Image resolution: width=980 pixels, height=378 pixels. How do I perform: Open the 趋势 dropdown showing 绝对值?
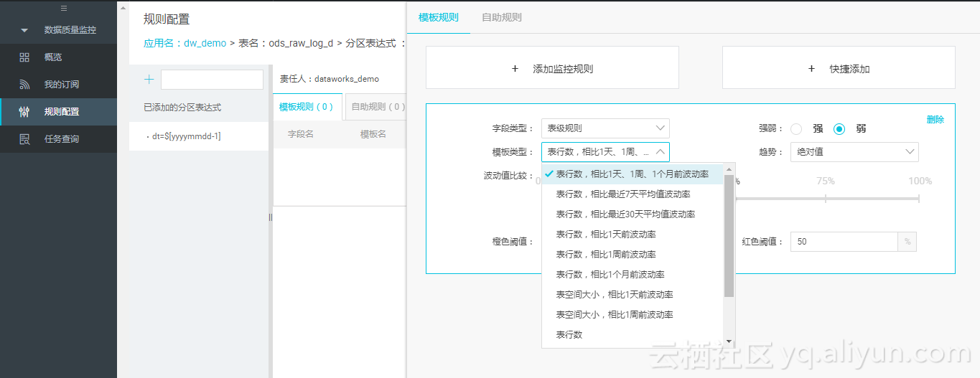point(854,151)
